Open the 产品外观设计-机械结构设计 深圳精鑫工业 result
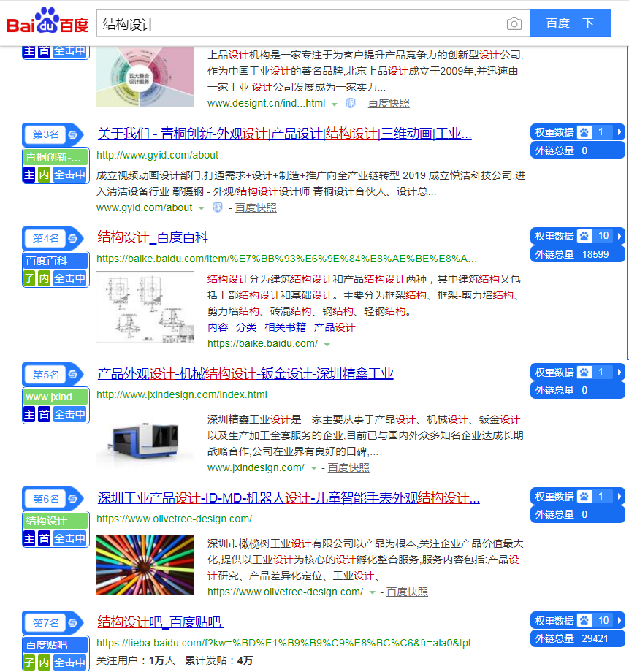 (245, 374)
